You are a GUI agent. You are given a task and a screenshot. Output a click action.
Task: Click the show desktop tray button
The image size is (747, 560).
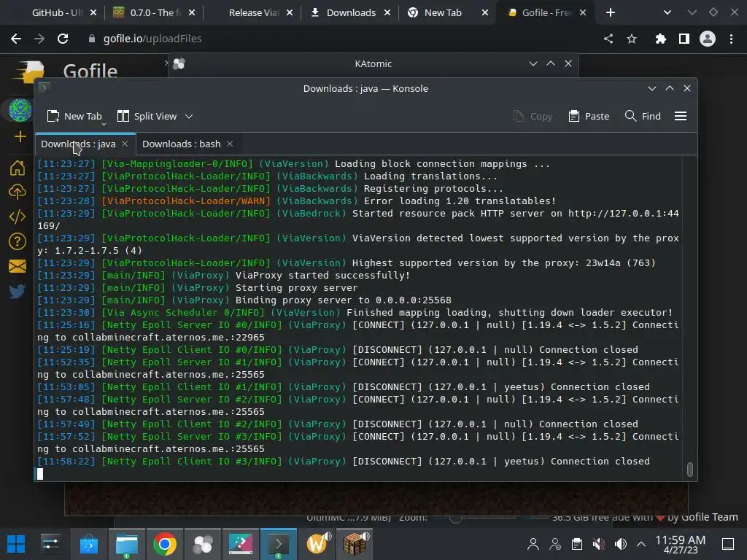[728, 544]
